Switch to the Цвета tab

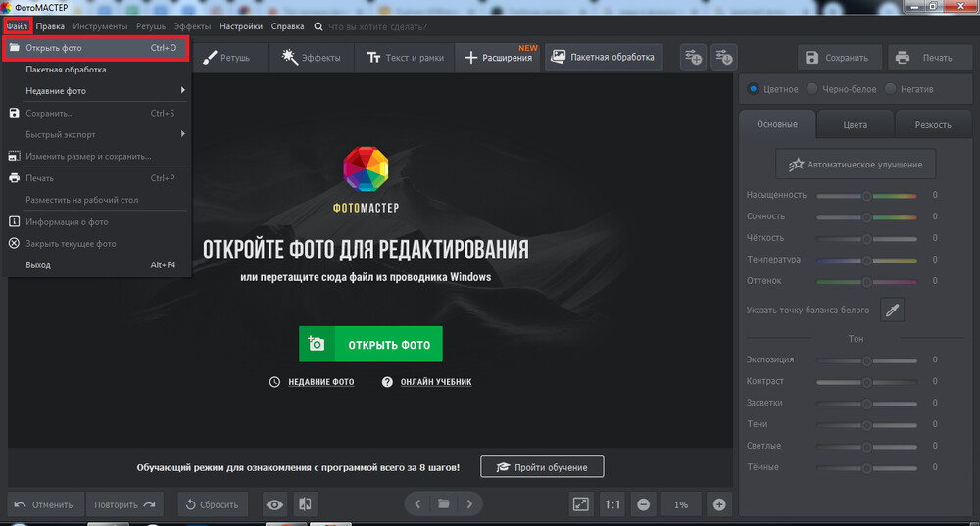(x=855, y=125)
